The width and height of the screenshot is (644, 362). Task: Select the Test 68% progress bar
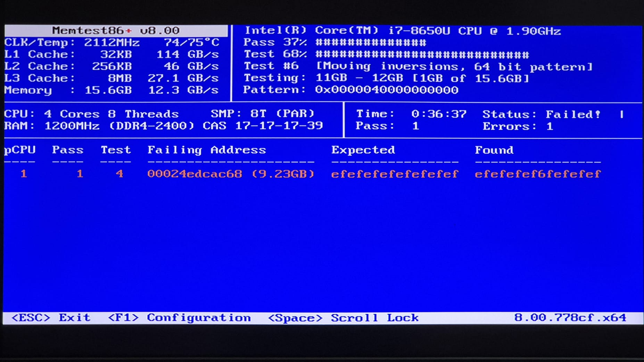[x=386, y=54]
